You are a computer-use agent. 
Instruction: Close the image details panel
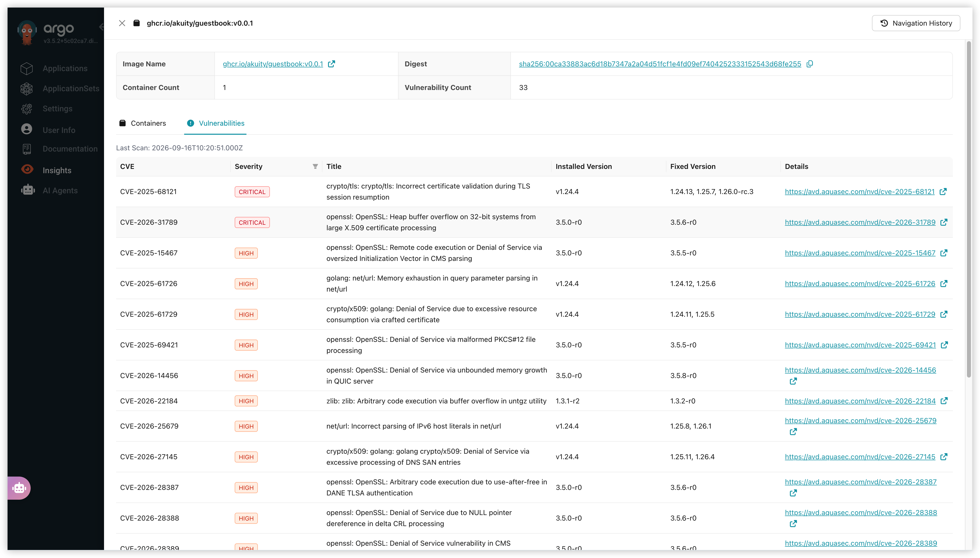[x=122, y=23]
